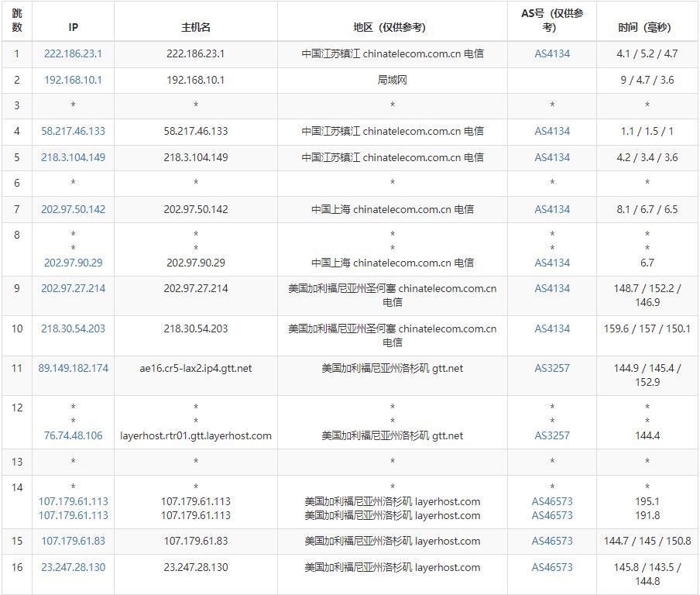The height and width of the screenshot is (595, 700).
Task: Open AS4134 link in hop 5 row
Action: (x=552, y=158)
